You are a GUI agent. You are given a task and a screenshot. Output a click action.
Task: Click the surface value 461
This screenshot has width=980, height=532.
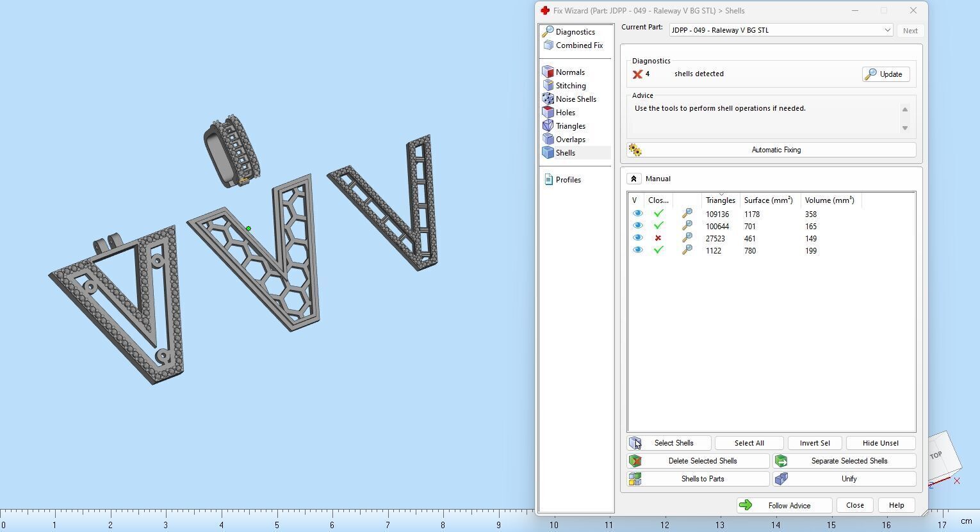tap(750, 239)
